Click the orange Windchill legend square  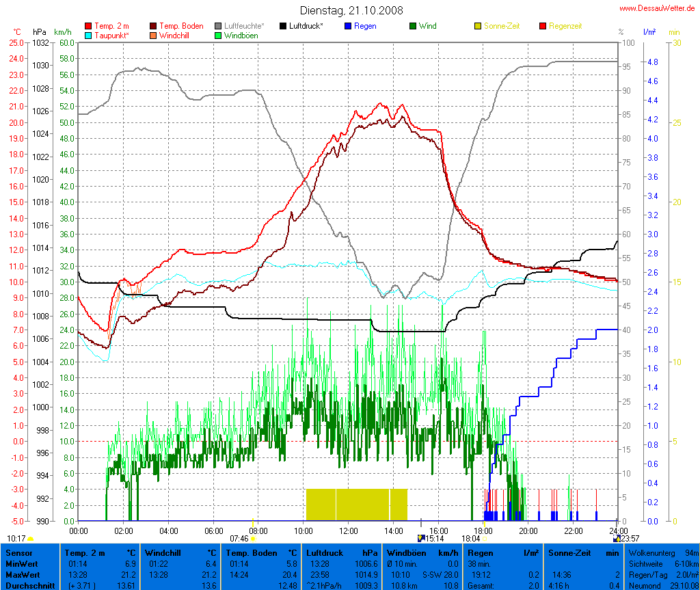[153, 35]
